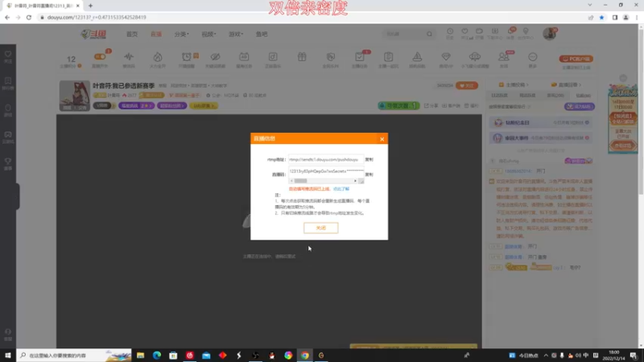Click the stream code text box
Image resolution: width=644 pixels, height=362 pixels.
326,172
